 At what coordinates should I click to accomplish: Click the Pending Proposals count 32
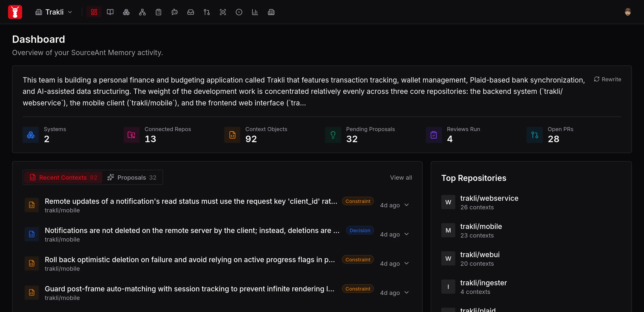point(352,139)
